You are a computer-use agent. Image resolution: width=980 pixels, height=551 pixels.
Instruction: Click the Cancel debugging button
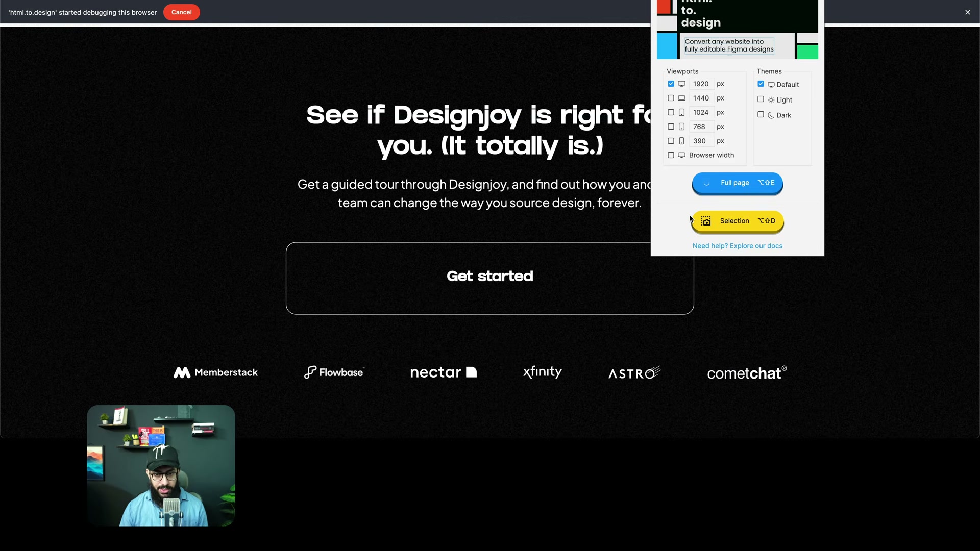[181, 12]
